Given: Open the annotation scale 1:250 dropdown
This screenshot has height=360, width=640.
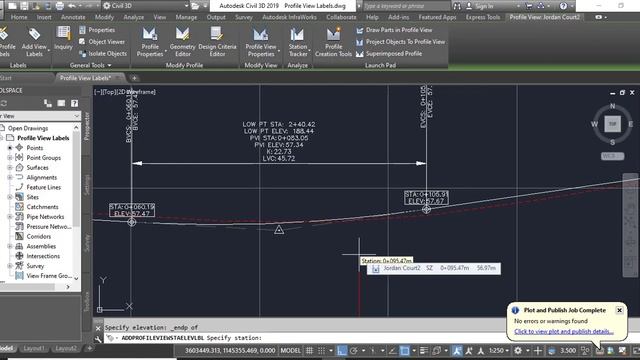Looking at the screenshot, I should [498, 350].
